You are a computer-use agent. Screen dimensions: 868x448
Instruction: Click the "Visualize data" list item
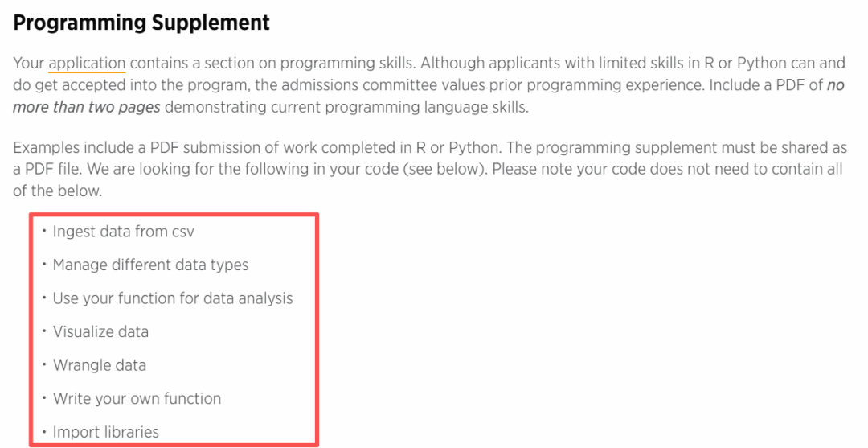pyautogui.click(x=100, y=331)
